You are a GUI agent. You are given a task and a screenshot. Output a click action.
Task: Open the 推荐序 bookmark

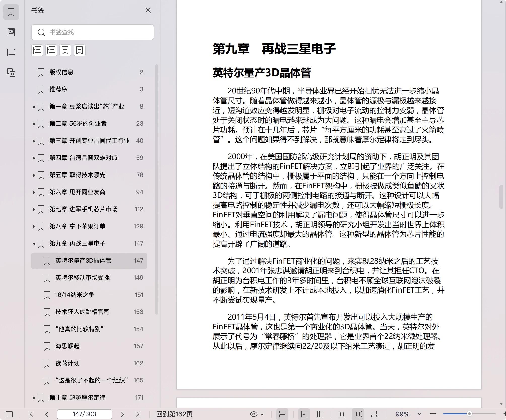point(89,89)
